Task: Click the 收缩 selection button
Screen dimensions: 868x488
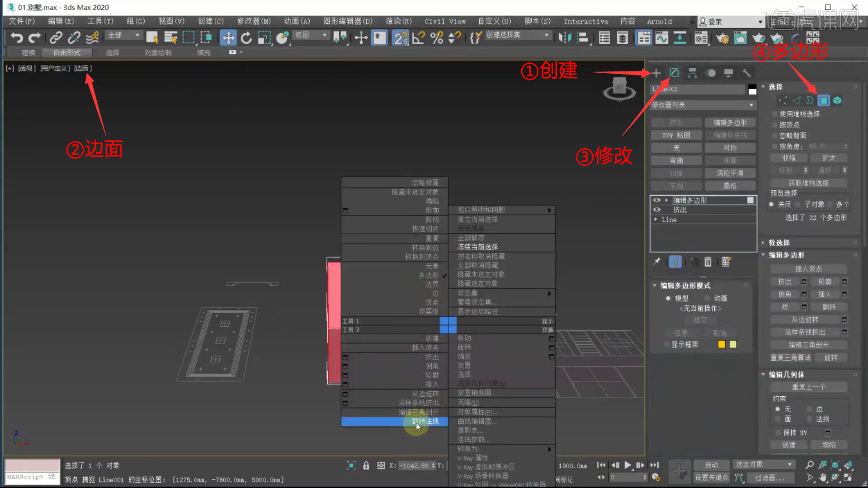Action: tap(789, 158)
